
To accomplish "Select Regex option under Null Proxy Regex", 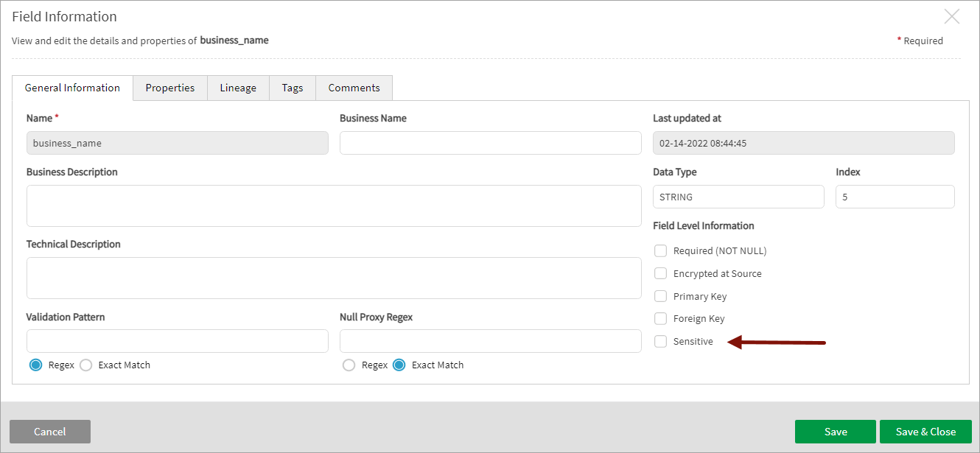I will (349, 365).
